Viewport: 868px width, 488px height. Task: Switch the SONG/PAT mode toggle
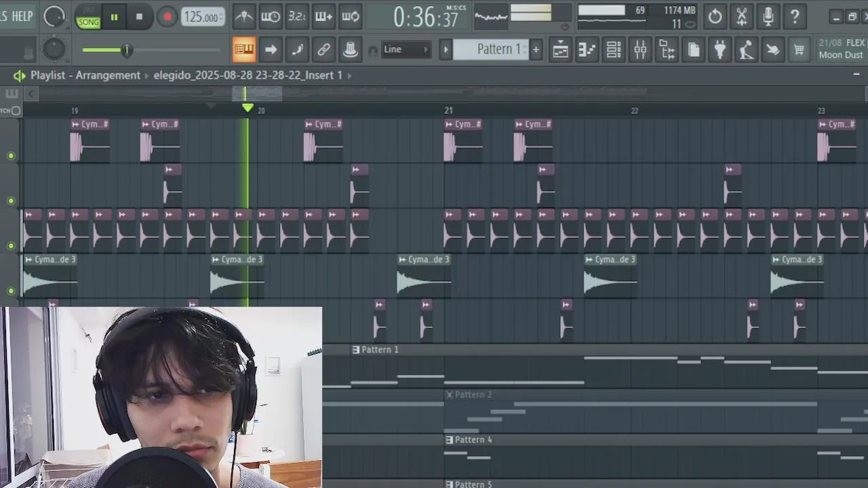coord(88,18)
